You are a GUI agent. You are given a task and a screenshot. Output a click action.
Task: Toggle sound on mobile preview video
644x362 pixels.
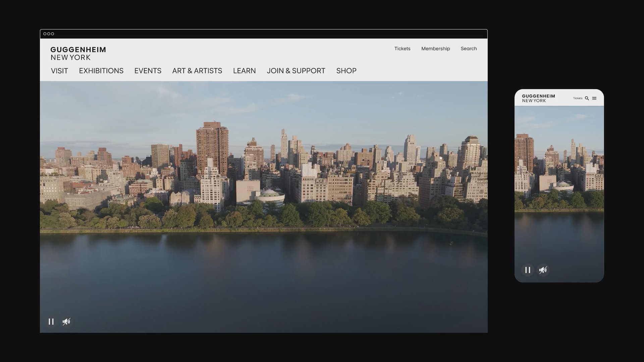coord(543,270)
